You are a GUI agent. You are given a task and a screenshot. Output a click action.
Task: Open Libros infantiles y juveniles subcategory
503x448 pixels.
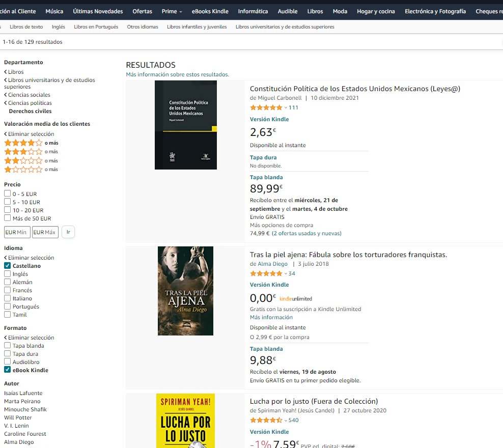197,27
